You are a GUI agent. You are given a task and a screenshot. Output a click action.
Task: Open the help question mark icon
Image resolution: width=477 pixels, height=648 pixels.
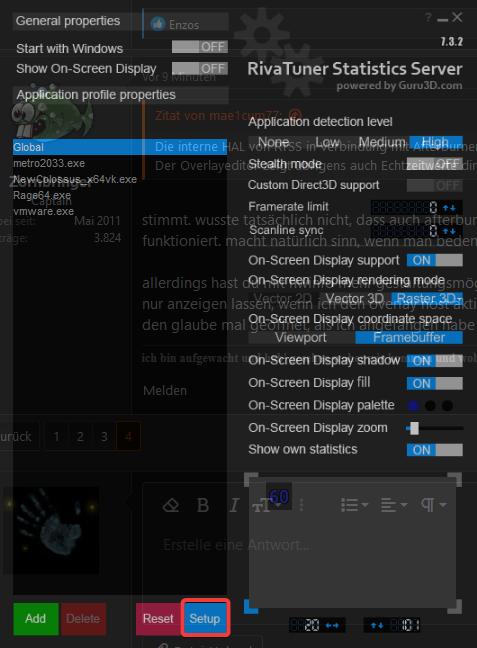(428, 17)
